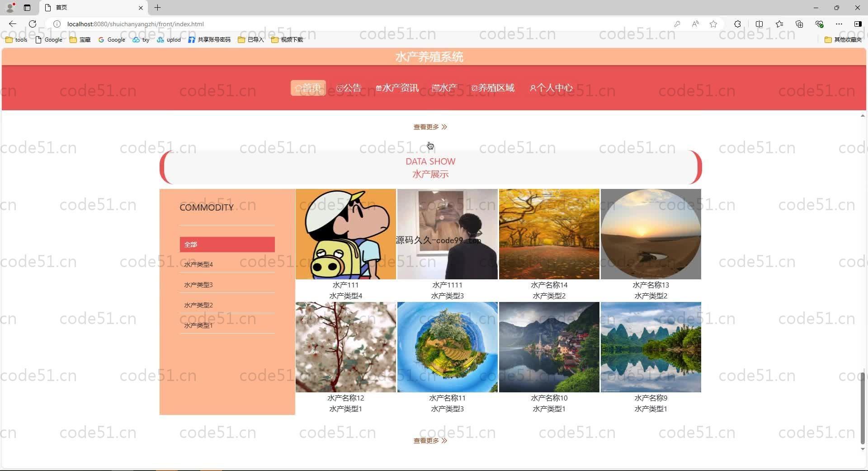Filter by 水产类型4 category
Image resolution: width=868 pixels, height=471 pixels.
coord(227,264)
